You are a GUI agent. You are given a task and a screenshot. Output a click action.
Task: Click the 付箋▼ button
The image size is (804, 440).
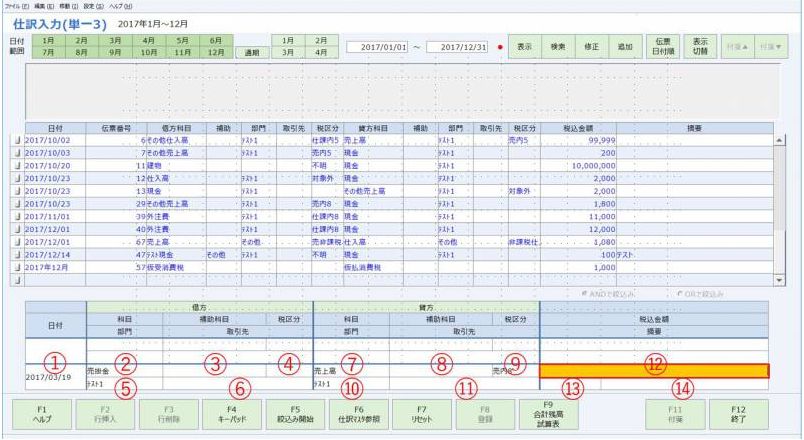(771, 47)
